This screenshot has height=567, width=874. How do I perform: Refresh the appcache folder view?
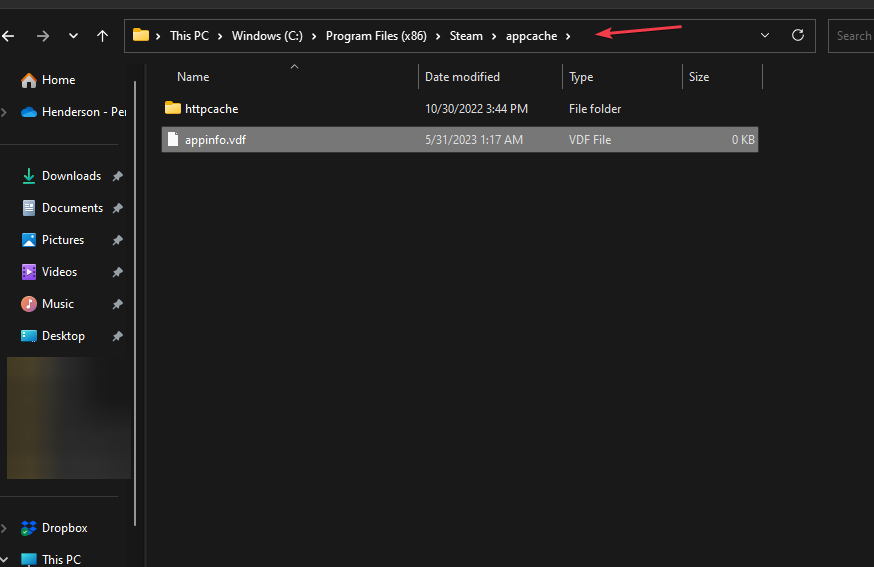(798, 35)
